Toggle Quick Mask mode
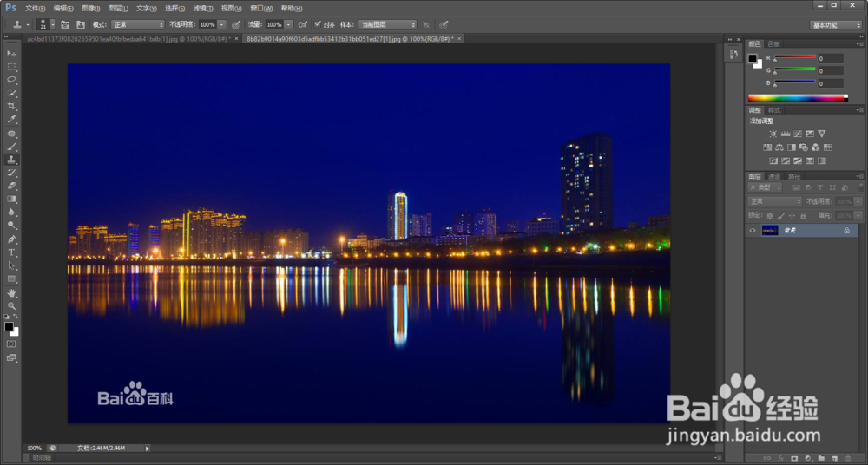Viewport: 868px width, 465px height. coord(11,344)
